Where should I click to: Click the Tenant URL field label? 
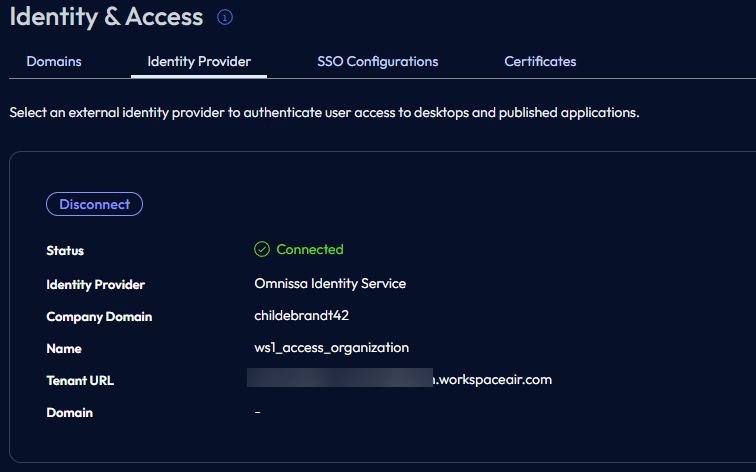80,381
